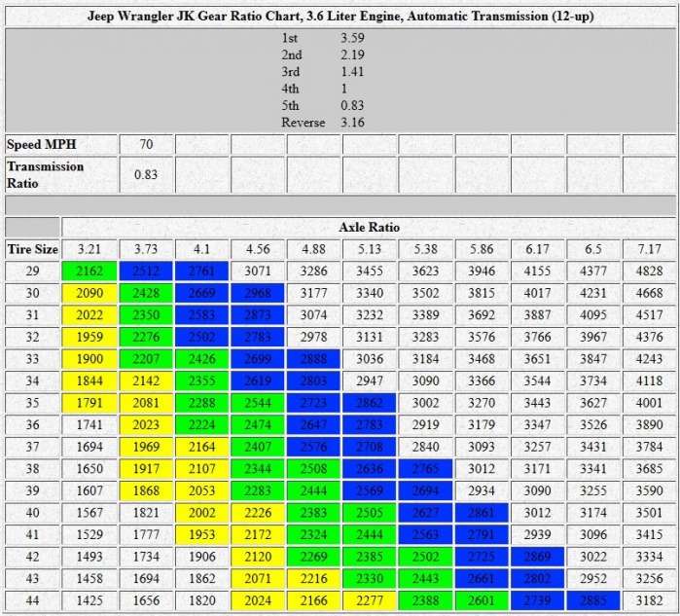Select the bottom-right cell showing 3182
Screen dimensions: 680x616
pyautogui.click(x=649, y=601)
